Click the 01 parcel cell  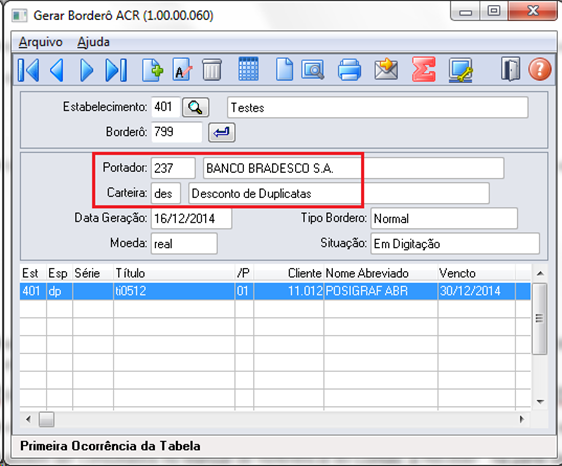point(244,291)
